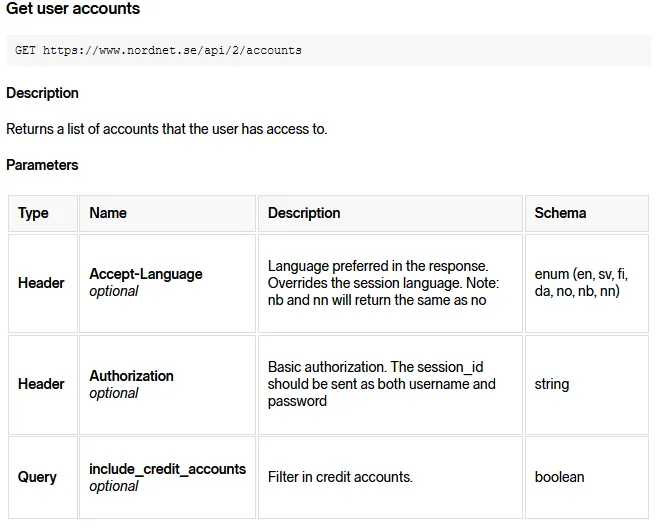Click the Header type cell in Accept-Language row
Image resolution: width=659 pixels, height=528 pixels.
click(x=41, y=283)
